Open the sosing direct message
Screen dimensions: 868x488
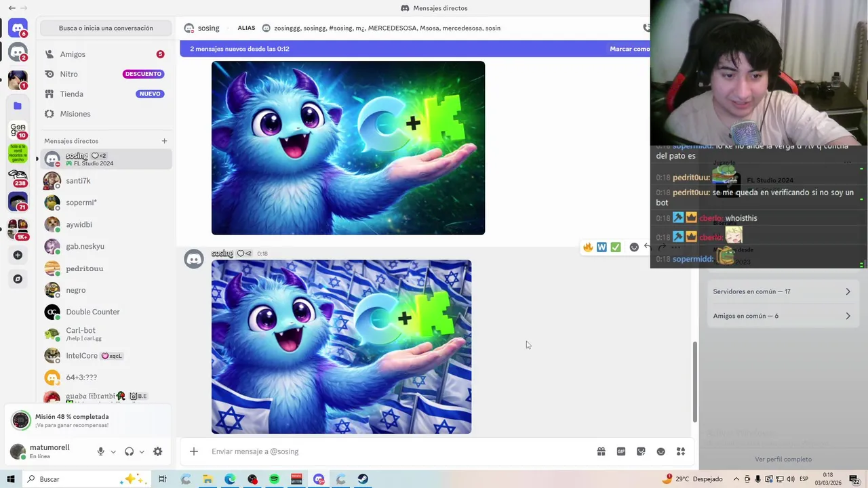[106, 159]
